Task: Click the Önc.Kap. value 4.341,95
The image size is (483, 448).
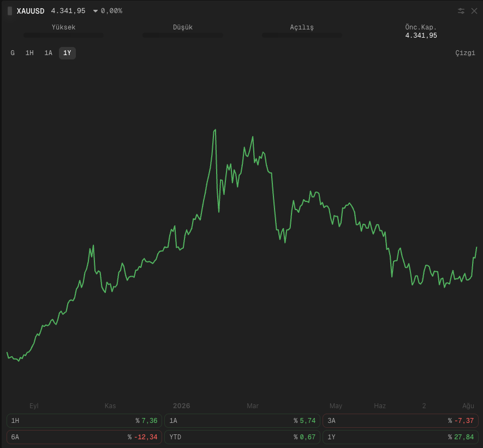Action: tap(421, 35)
